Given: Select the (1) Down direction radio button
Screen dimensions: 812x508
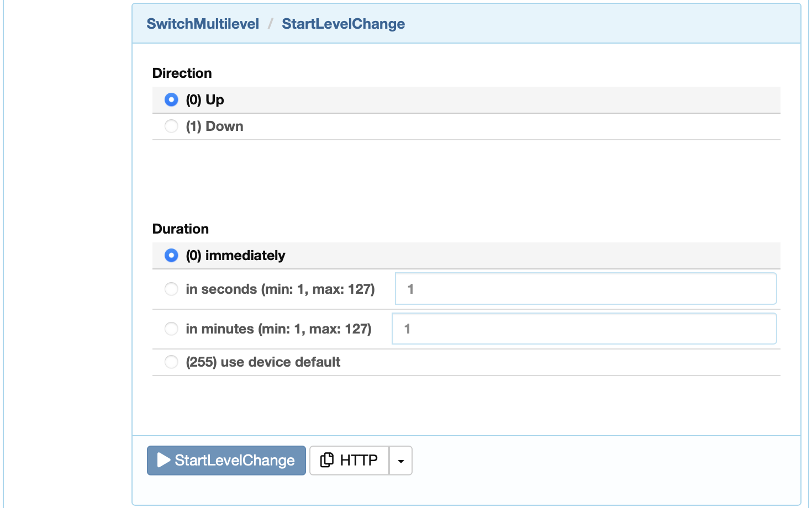Looking at the screenshot, I should coord(171,126).
